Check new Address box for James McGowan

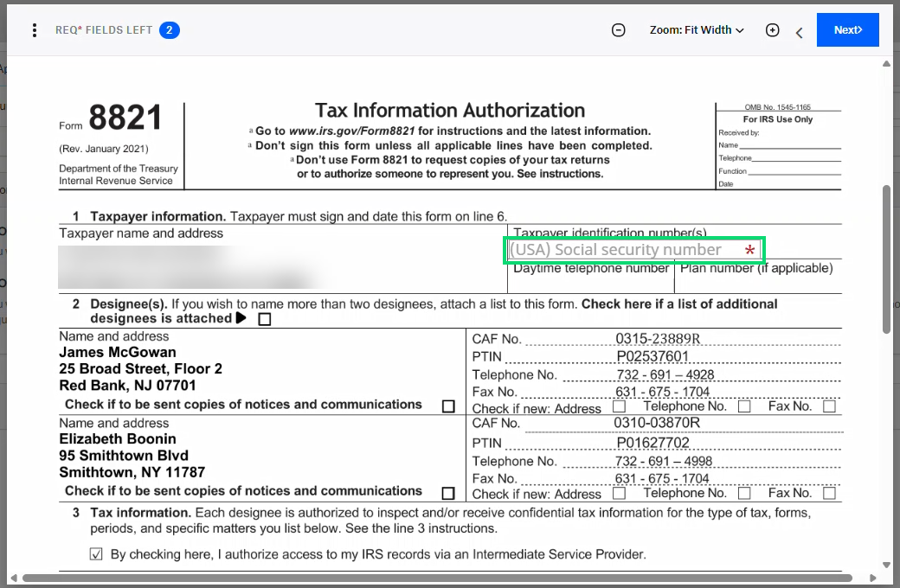pyautogui.click(x=620, y=406)
